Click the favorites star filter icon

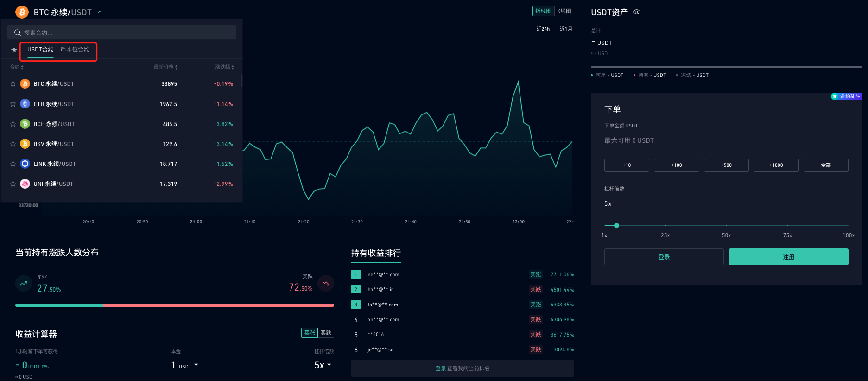coord(14,50)
